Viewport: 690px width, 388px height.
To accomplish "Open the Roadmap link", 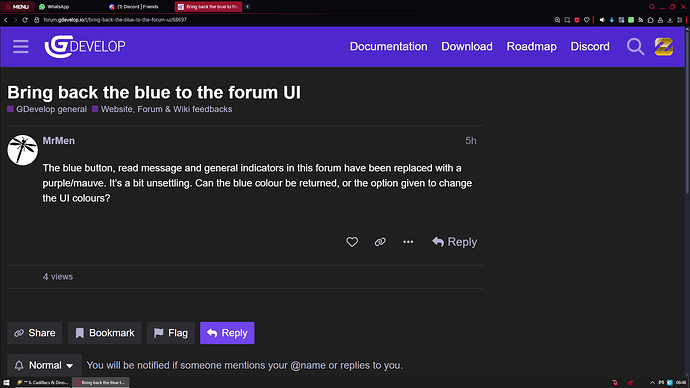I will (531, 46).
